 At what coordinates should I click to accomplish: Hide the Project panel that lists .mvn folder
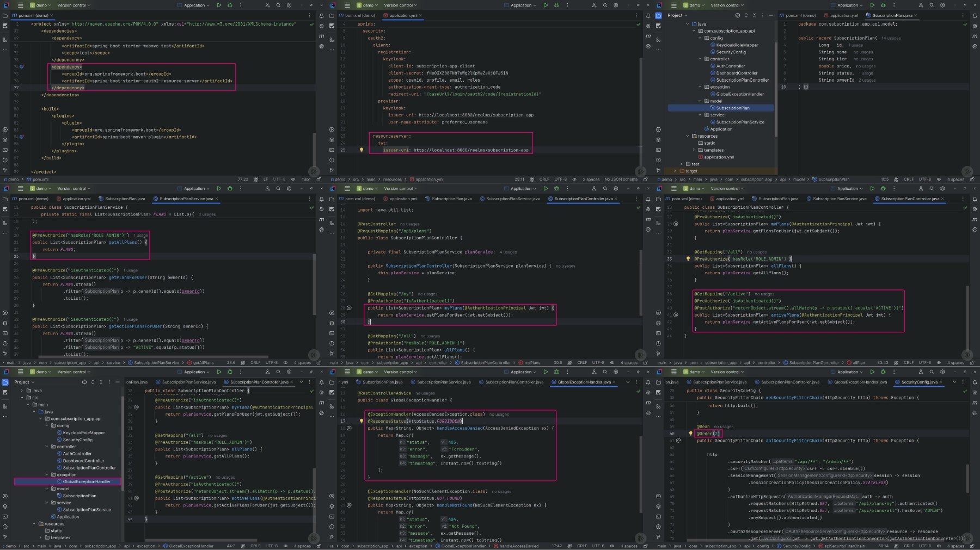point(118,382)
